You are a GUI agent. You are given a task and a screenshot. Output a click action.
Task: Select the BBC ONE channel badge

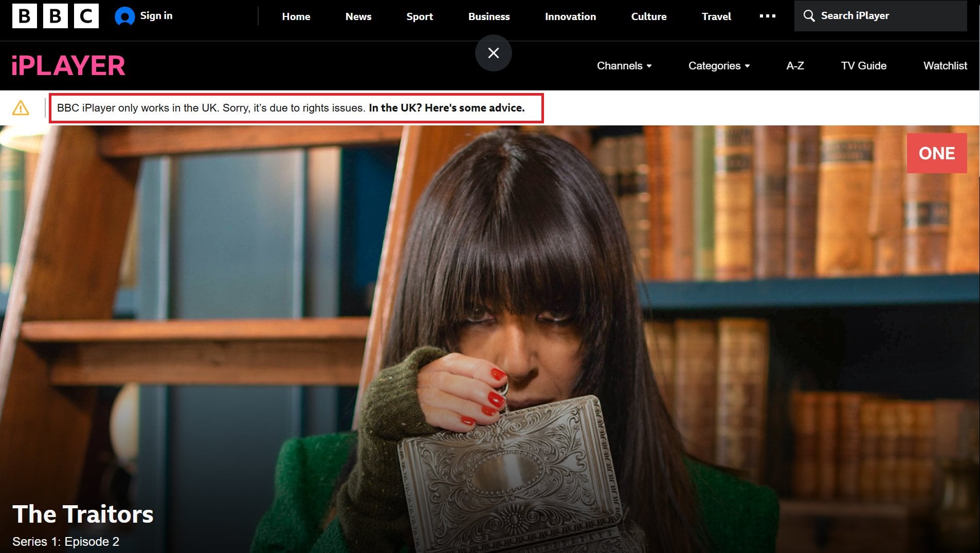[936, 153]
